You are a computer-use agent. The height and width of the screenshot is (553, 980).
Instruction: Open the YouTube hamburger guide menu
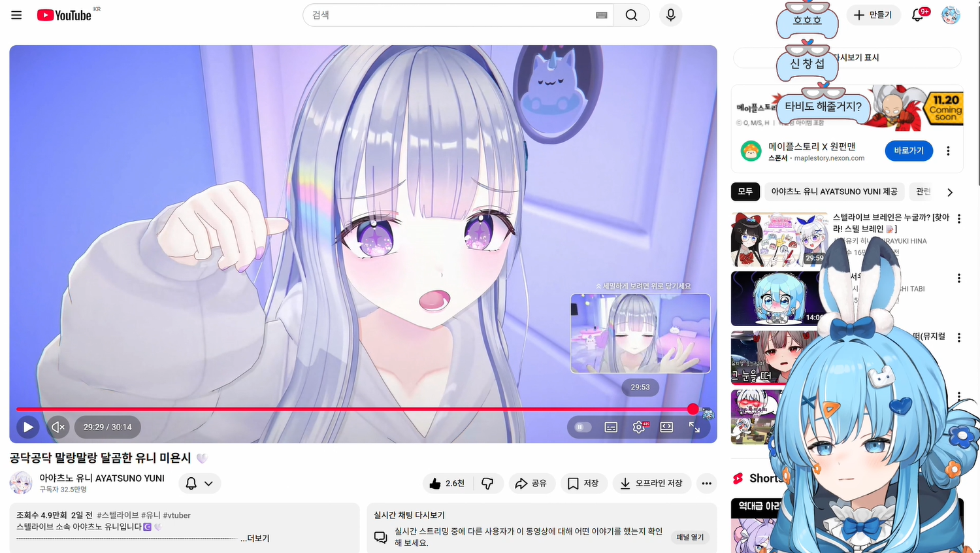[16, 15]
